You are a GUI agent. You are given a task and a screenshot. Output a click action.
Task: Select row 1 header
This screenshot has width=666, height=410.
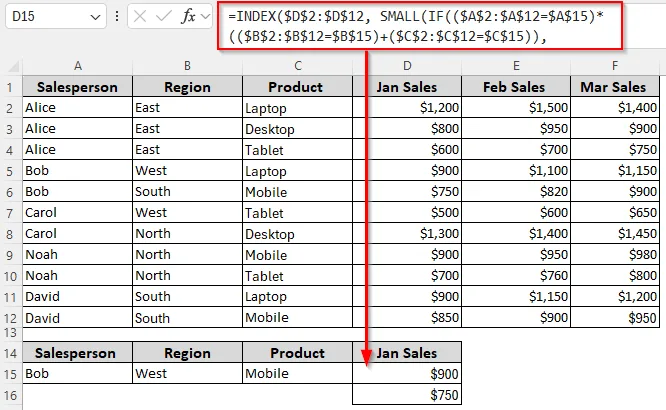click(11, 88)
